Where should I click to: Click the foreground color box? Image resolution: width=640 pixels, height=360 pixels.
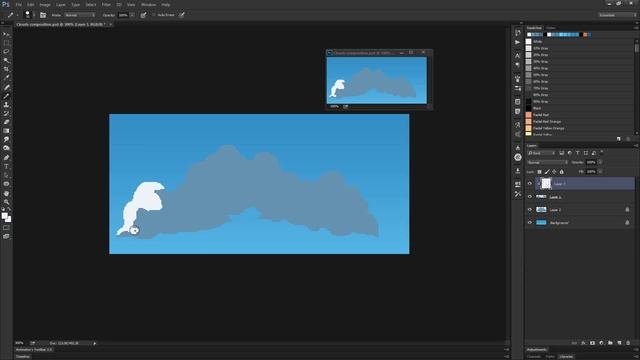pos(4,216)
